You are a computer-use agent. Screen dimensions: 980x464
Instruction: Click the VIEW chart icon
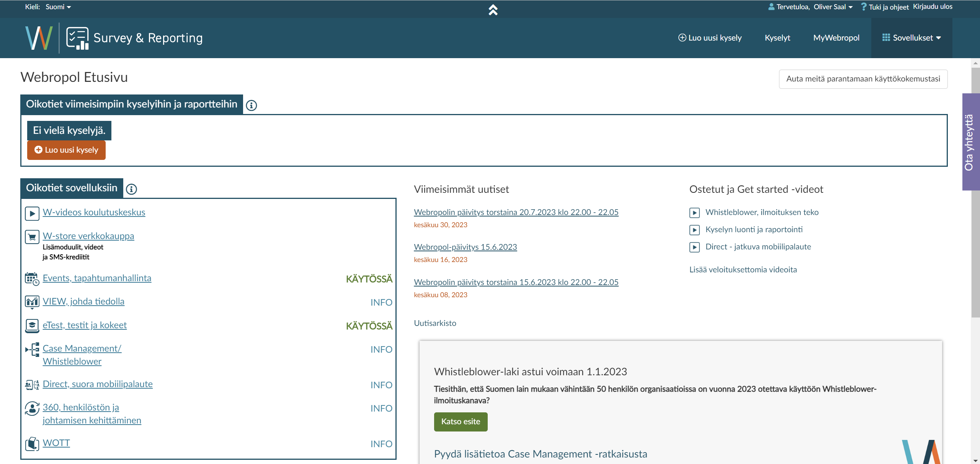coord(32,302)
